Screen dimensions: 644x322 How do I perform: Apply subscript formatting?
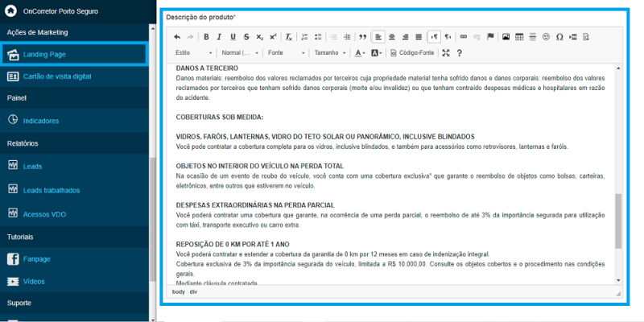pos(259,37)
